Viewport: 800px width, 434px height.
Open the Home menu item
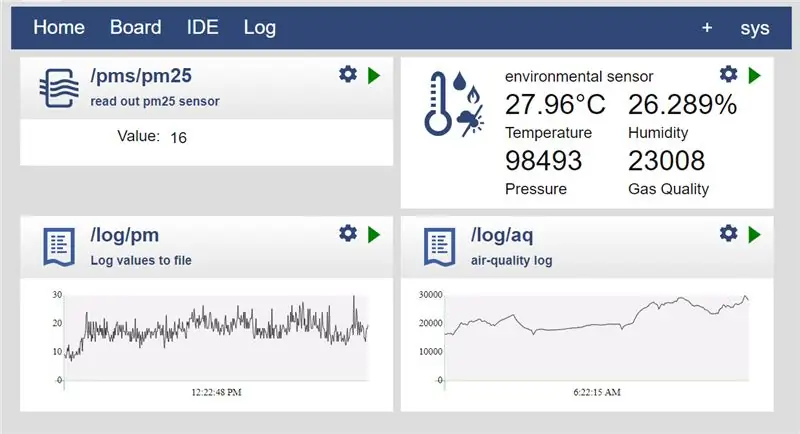pyautogui.click(x=59, y=28)
